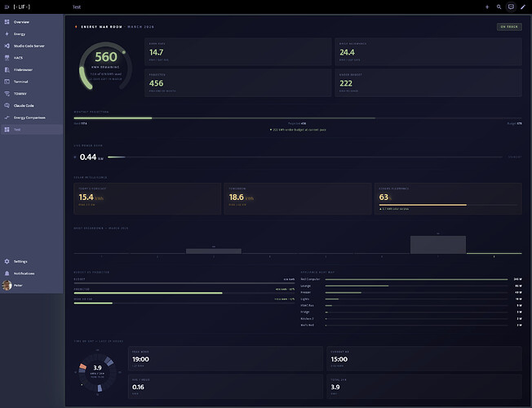532x408 pixels.
Task: Open Claude Code sidebar entry
Action: [32, 105]
